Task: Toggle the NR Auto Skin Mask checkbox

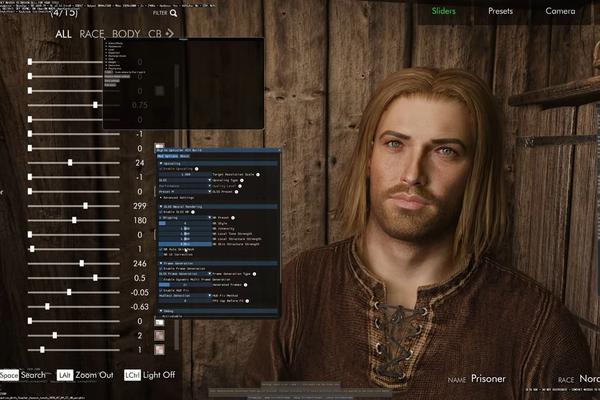Action: 161,249
